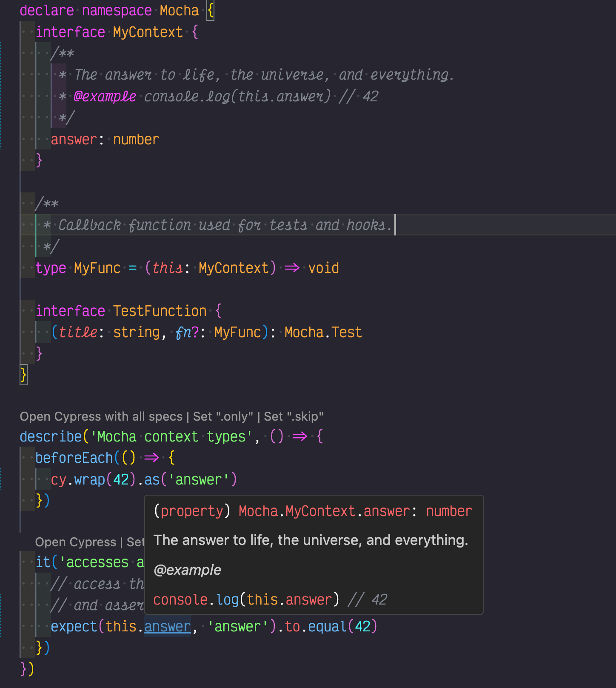This screenshot has height=688, width=616.
Task: Click the Open Cypress lens above it()
Action: point(76,542)
